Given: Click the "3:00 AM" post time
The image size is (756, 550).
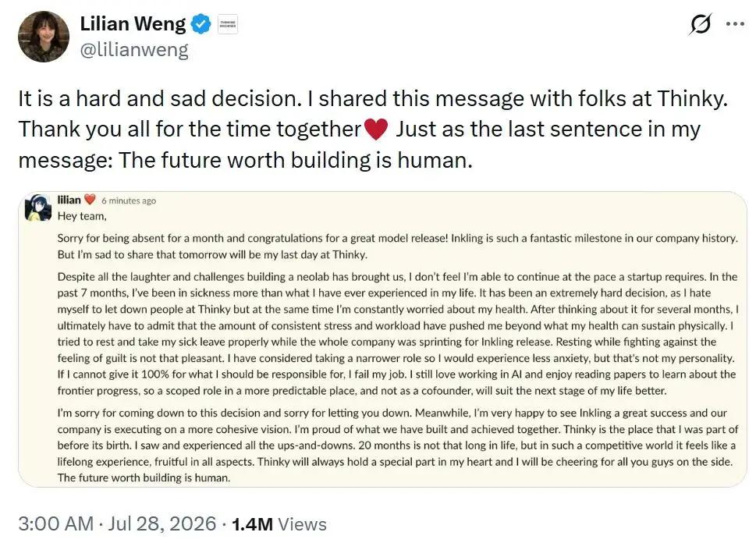Looking at the screenshot, I should pos(56,523).
